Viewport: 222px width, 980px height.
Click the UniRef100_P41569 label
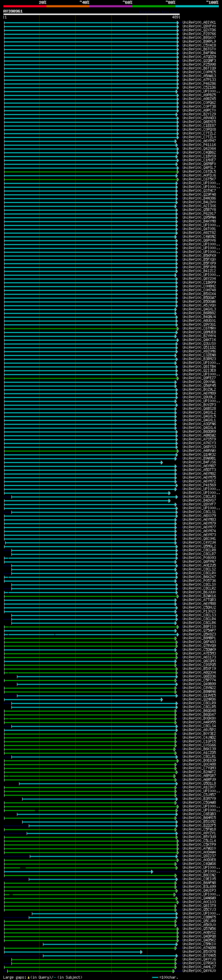[x=199, y=485]
